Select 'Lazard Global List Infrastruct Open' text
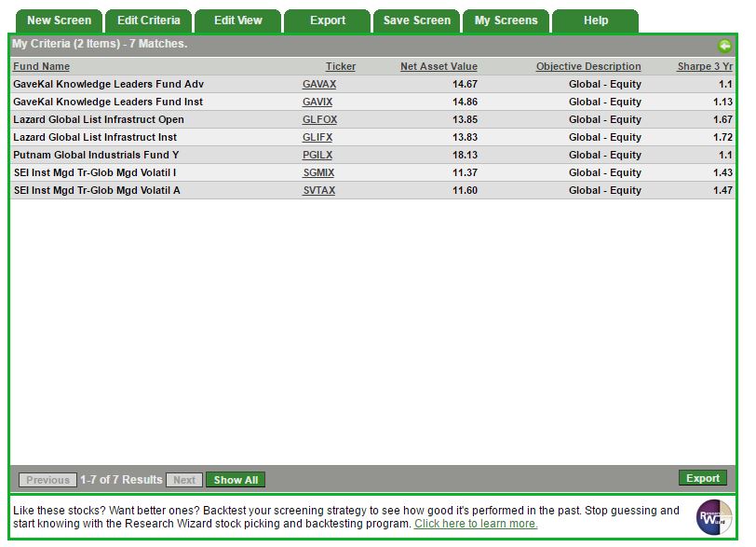The height and width of the screenshot is (547, 756). (x=99, y=119)
